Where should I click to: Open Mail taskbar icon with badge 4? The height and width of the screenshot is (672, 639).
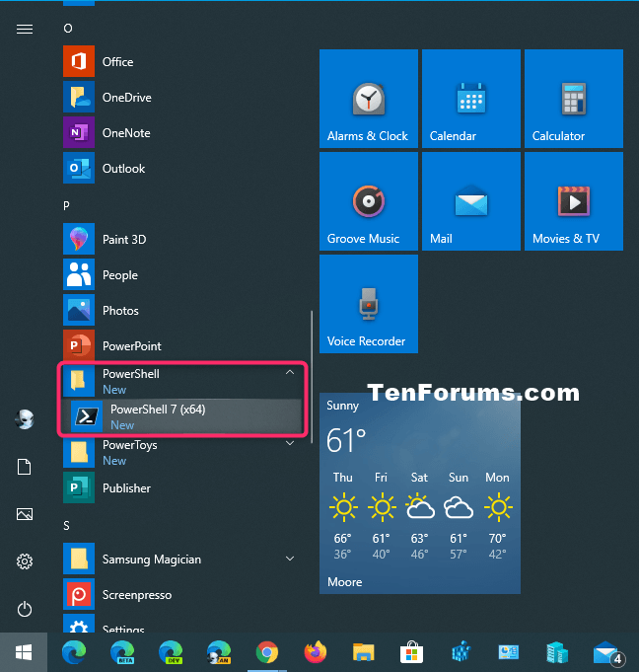click(x=608, y=653)
